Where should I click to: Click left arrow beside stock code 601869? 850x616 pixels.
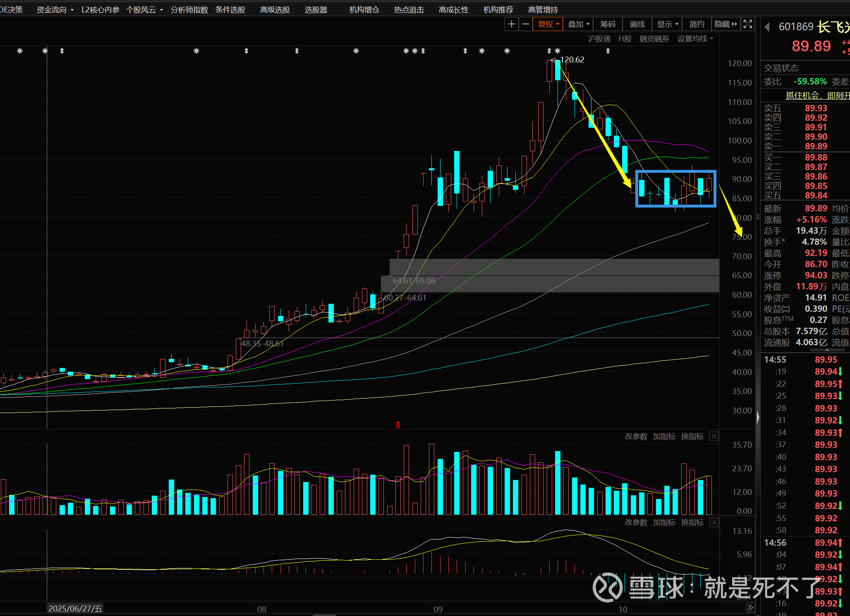(767, 27)
